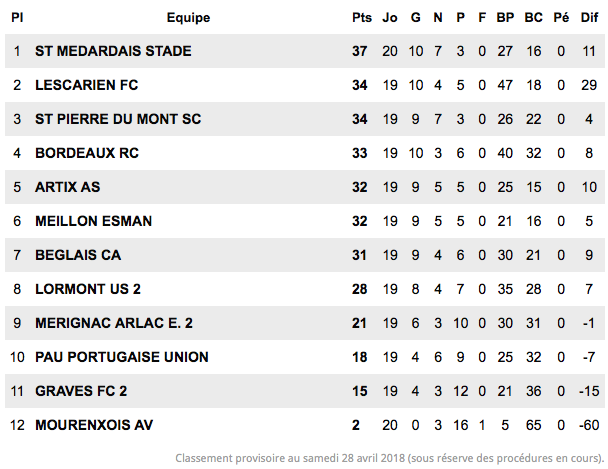608x469 pixels.
Task: Click the ARTIX AS team name
Action: coord(67,187)
